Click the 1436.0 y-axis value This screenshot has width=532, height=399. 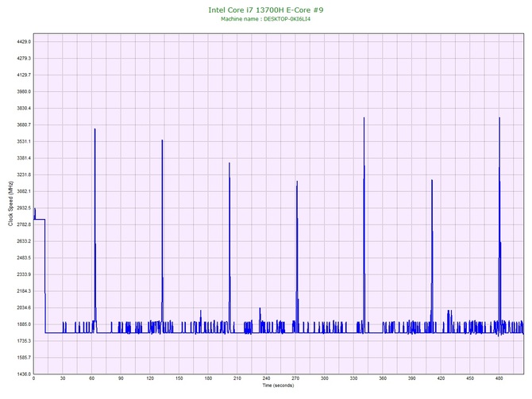(x=24, y=374)
